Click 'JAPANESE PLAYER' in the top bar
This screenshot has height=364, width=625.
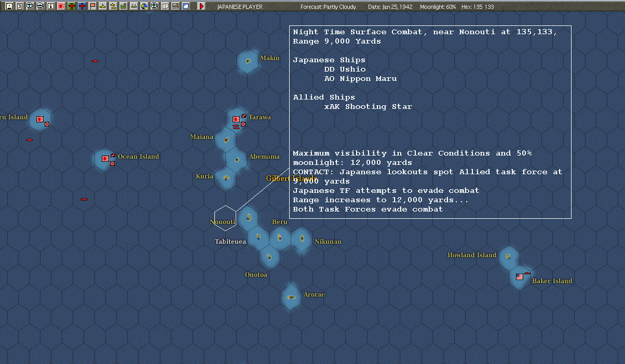tap(240, 7)
